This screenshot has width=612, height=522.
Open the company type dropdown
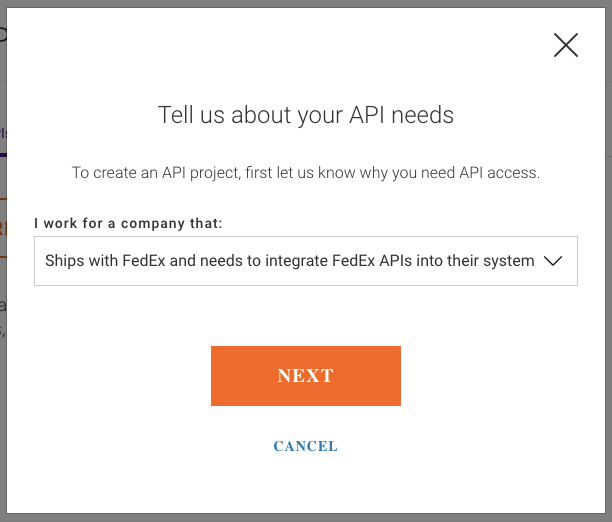click(306, 261)
